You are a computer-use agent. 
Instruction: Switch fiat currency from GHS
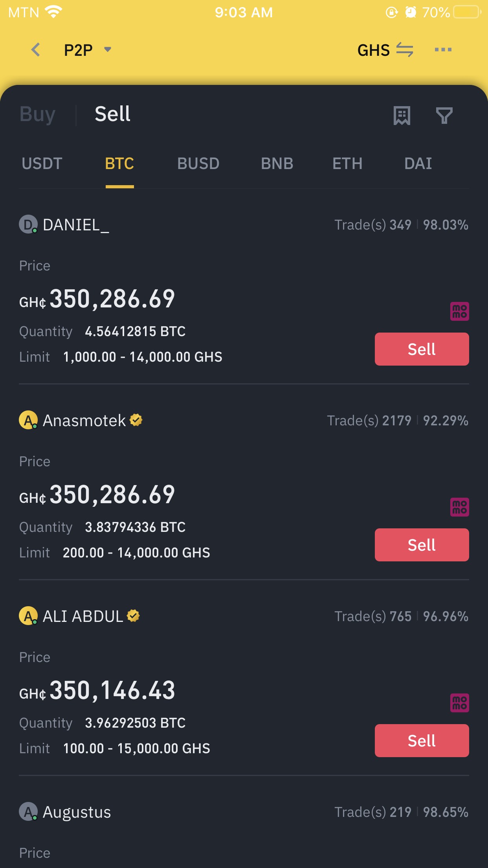tap(385, 50)
